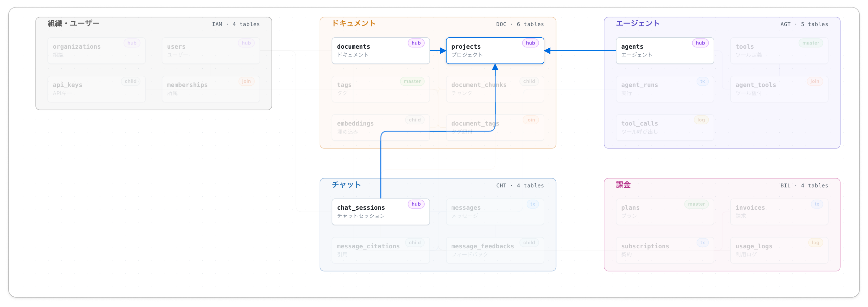The height and width of the screenshot is (307, 868).
Task: Click the hub badge on chat_sessions
Action: click(x=416, y=204)
